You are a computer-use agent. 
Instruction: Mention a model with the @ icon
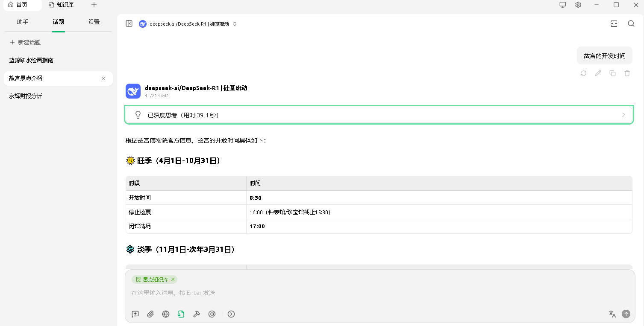tap(212, 314)
